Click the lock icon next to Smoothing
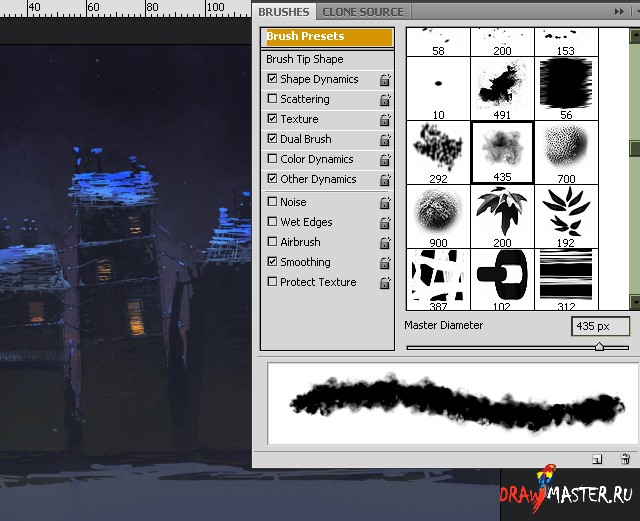Image resolution: width=640 pixels, height=521 pixels. pyautogui.click(x=385, y=263)
